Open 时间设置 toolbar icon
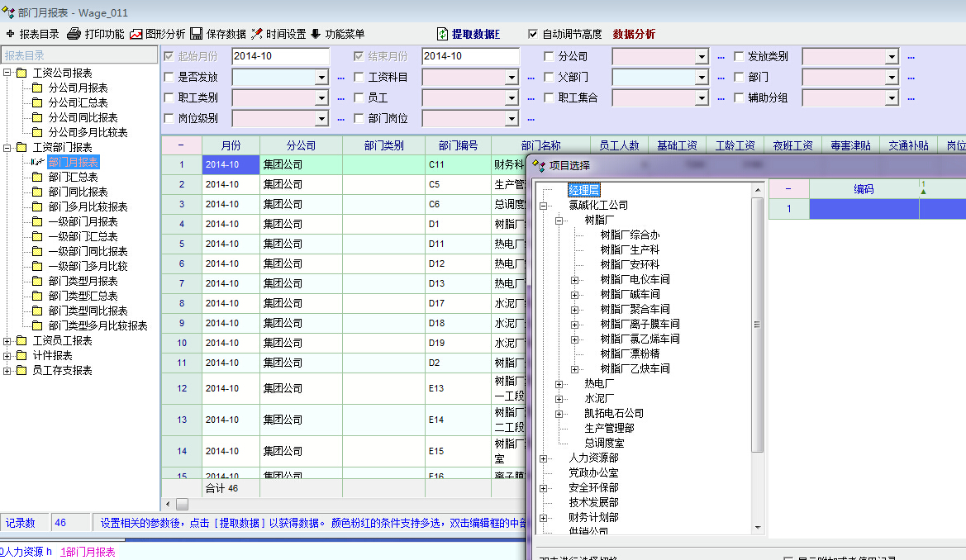 click(257, 34)
